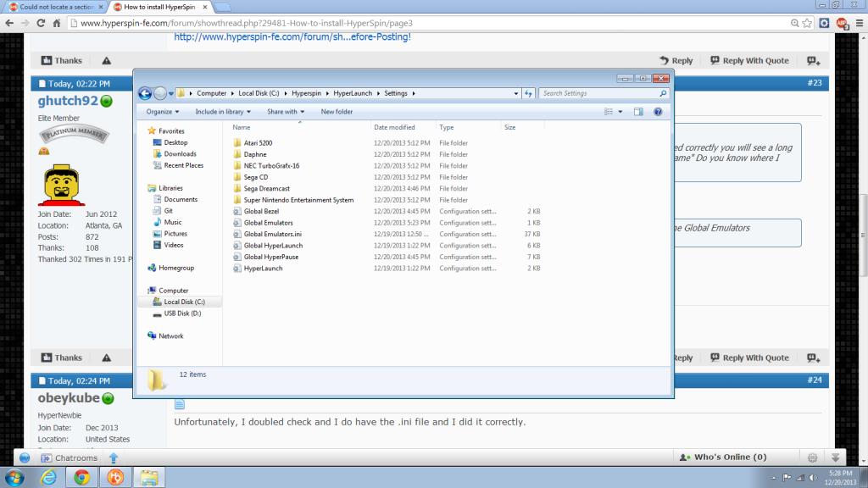Select NEC TurboGrafx-16 folder

coord(271,166)
